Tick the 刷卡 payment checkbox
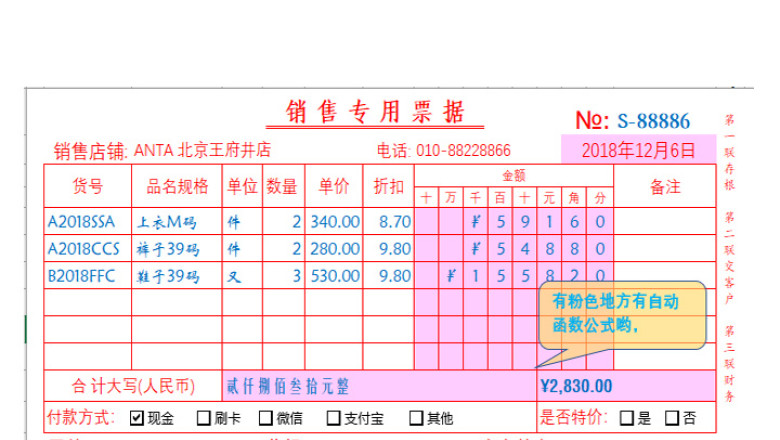 (x=203, y=418)
